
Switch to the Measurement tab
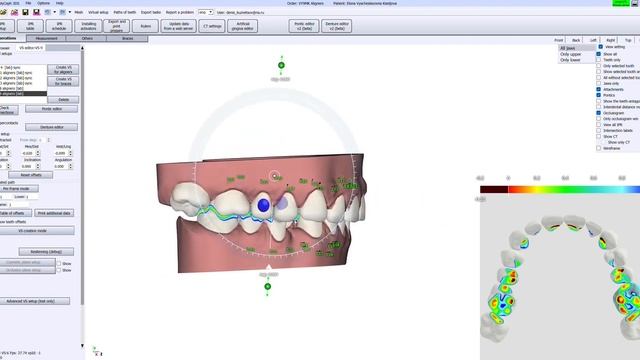click(46, 38)
